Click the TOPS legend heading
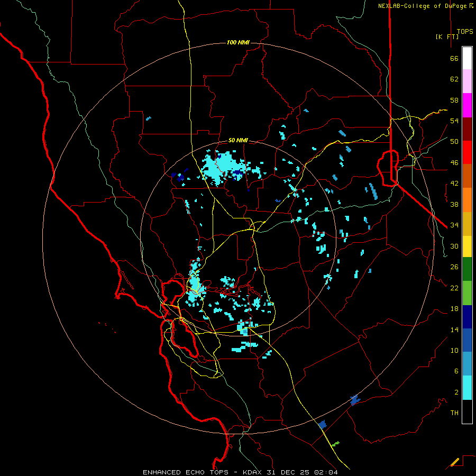 (x=465, y=32)
